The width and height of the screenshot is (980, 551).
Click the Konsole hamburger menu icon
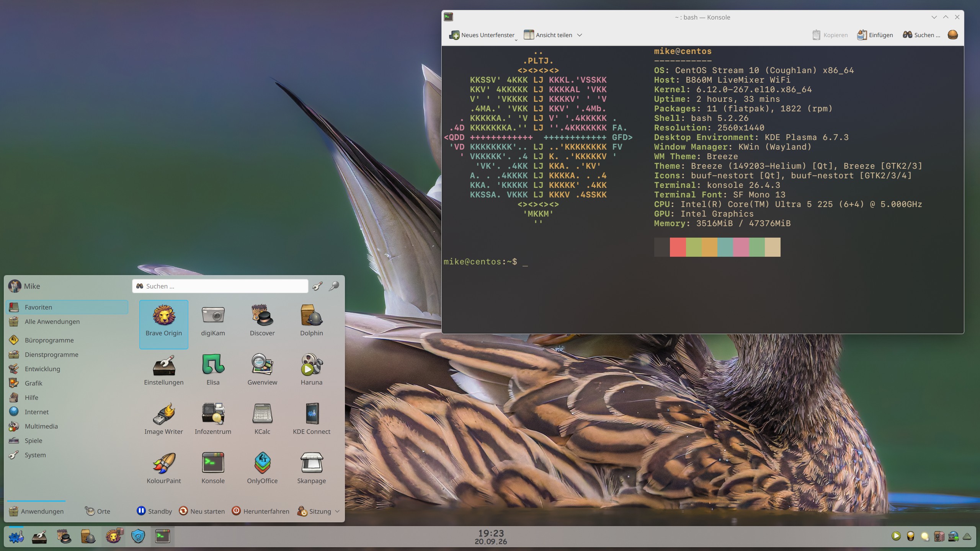tap(953, 35)
